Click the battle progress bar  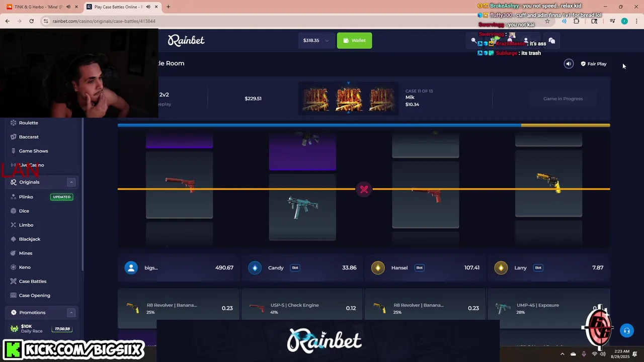click(364, 125)
